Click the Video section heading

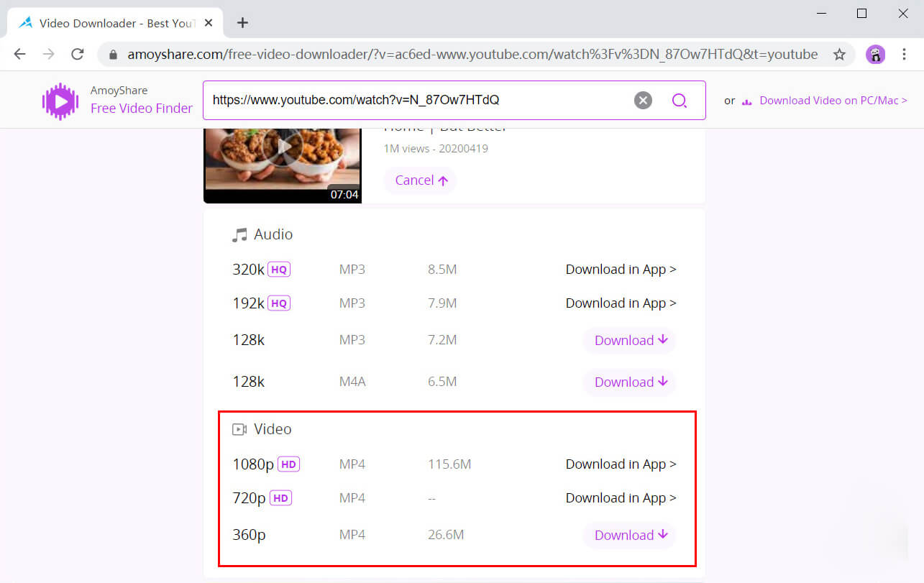(273, 429)
